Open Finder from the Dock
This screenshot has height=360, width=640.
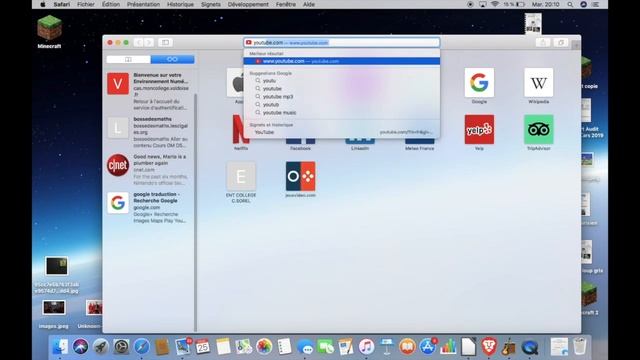(60, 347)
